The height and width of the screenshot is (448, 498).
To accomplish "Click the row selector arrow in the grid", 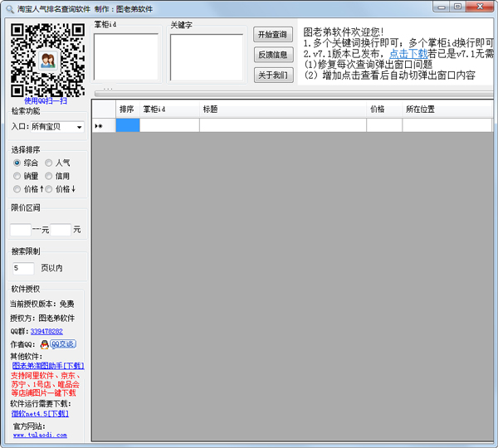I will pos(99,126).
